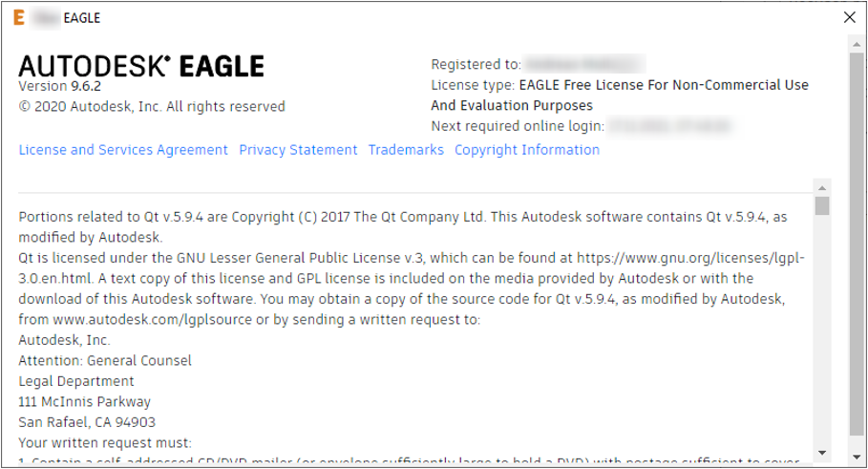Click the Version 9.6.2 text
This screenshot has height=469, width=868.
pos(60,87)
